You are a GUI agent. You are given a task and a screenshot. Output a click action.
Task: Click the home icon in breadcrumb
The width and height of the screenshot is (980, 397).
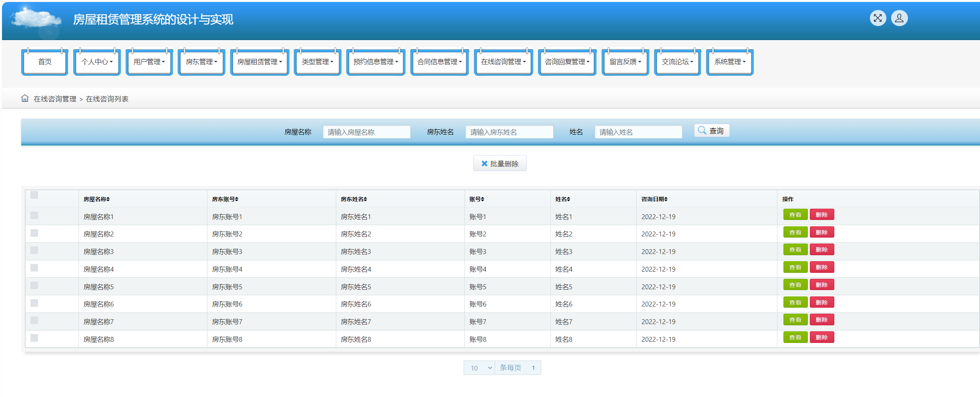pos(25,98)
